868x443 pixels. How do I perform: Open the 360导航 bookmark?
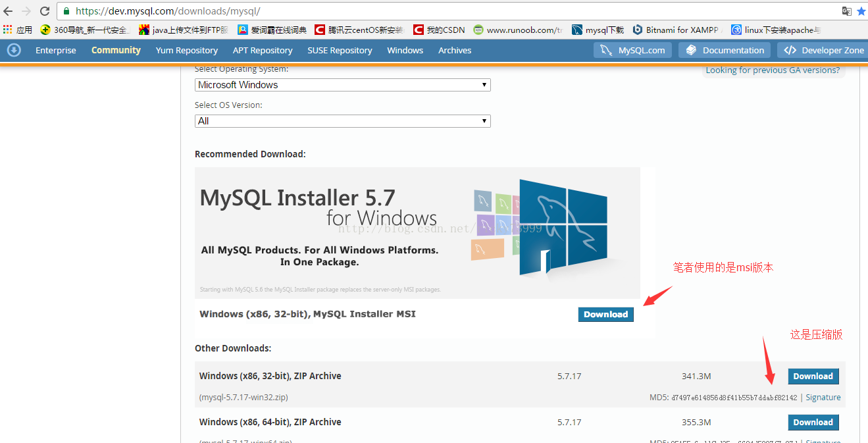(x=86, y=30)
